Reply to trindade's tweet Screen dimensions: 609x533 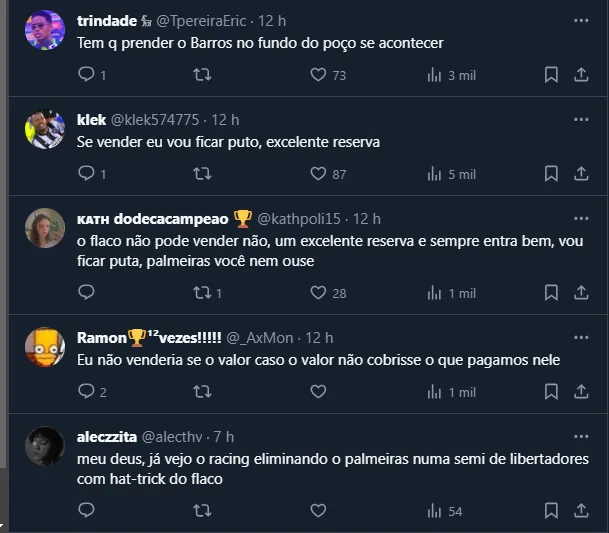point(86,74)
